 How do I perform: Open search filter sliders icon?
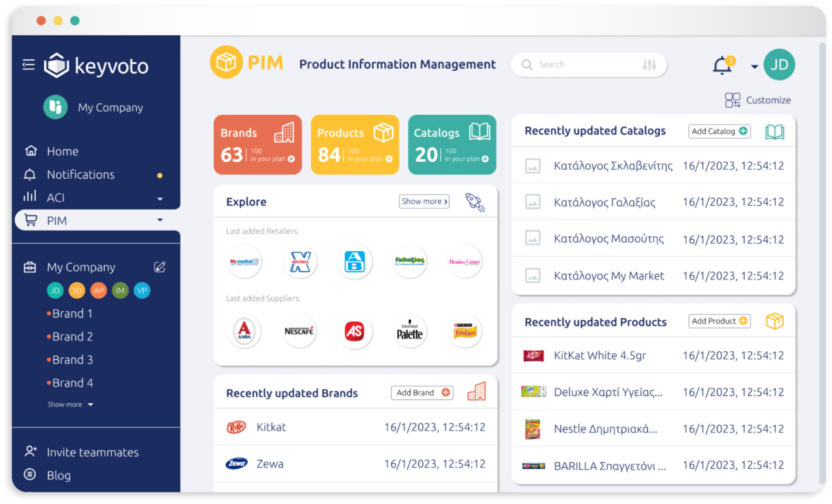click(x=649, y=65)
